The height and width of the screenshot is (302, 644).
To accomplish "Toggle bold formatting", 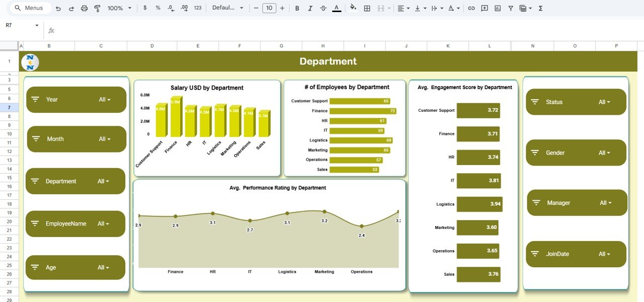I will coord(297,8).
